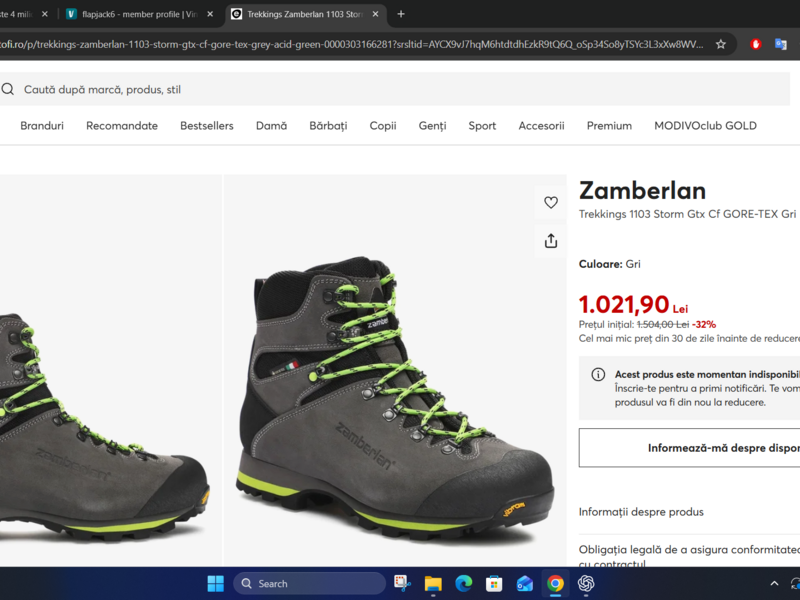Open the Bărbați category menu
This screenshot has width=800, height=600.
point(328,126)
